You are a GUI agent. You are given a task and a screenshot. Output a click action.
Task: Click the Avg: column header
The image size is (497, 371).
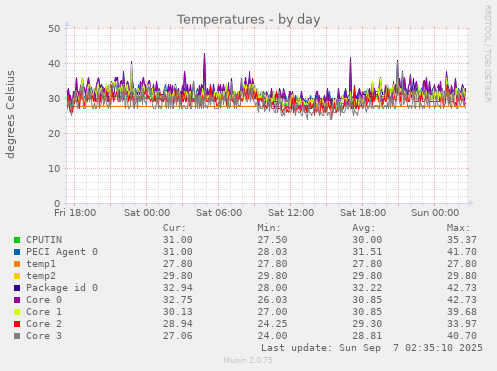[x=364, y=228]
